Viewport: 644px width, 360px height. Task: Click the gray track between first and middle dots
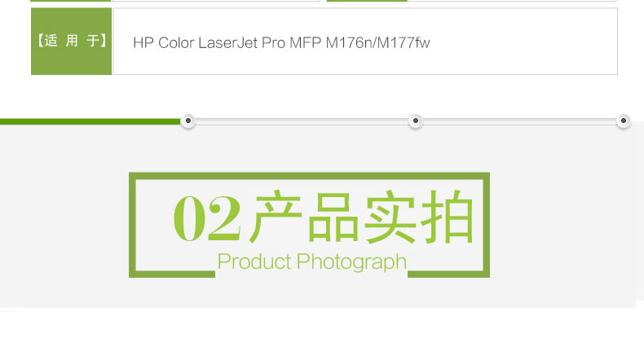[x=302, y=121]
